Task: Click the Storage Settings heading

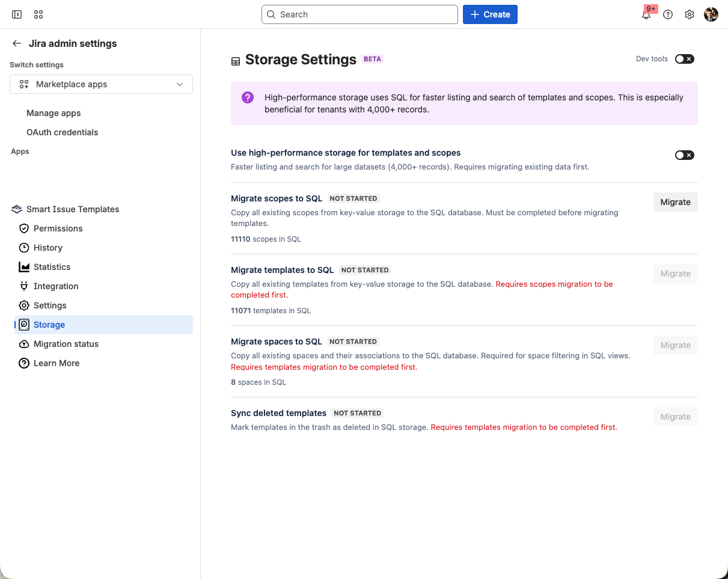Action: (301, 60)
